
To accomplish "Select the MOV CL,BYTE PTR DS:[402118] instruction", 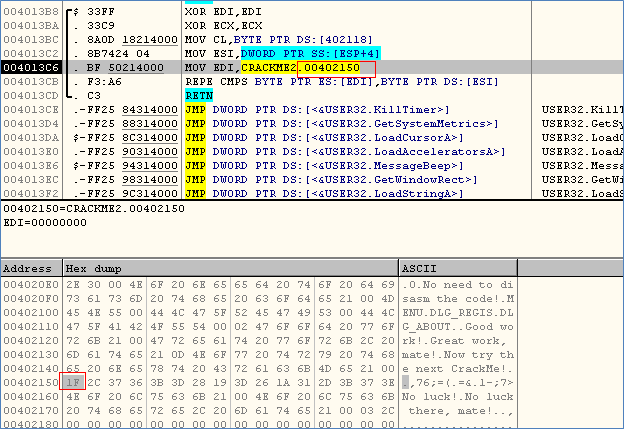I will (270, 37).
